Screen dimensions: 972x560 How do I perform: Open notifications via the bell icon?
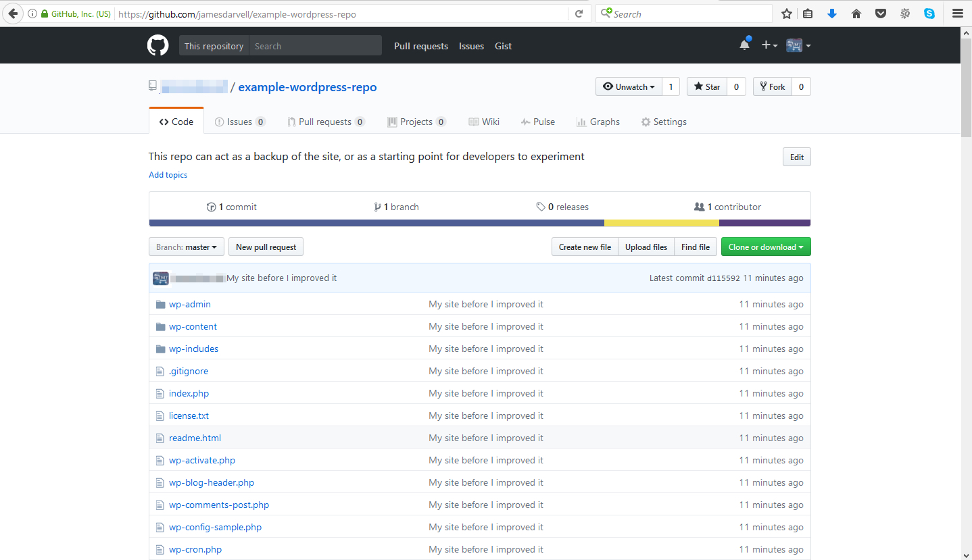coord(744,43)
